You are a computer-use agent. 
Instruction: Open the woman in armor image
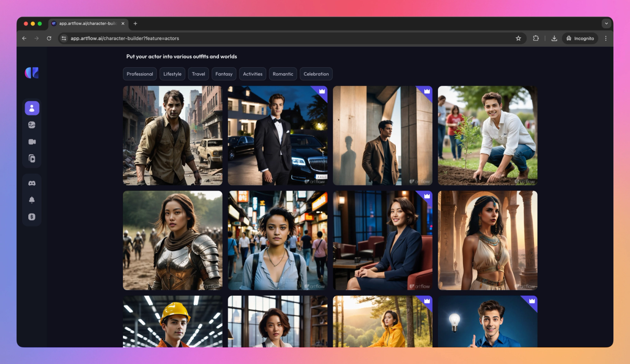[x=173, y=241]
